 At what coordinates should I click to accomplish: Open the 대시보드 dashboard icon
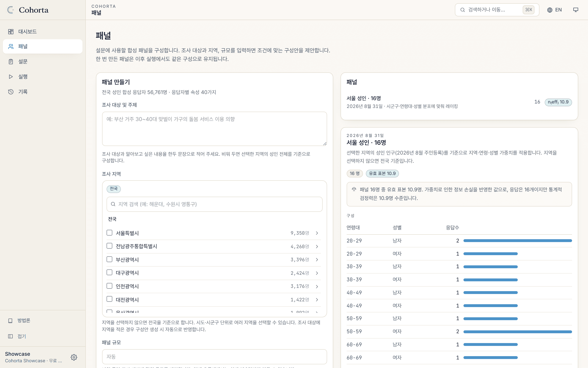point(11,32)
